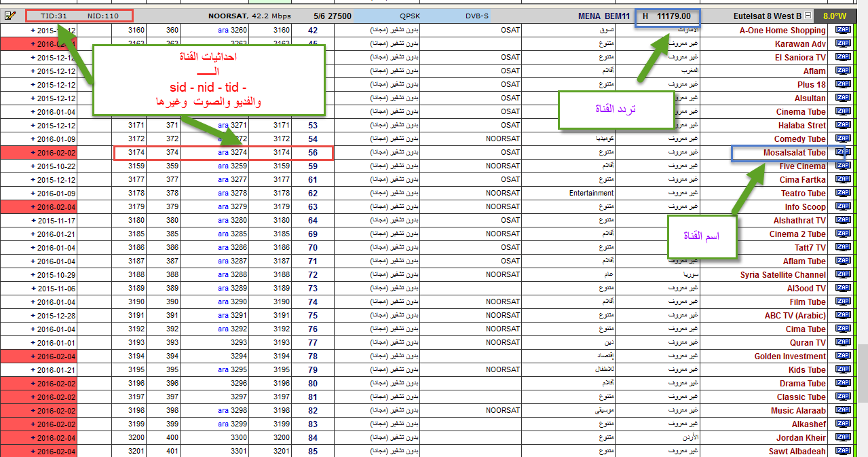Click the ZAP icon for Alshathrat TV

842,220
